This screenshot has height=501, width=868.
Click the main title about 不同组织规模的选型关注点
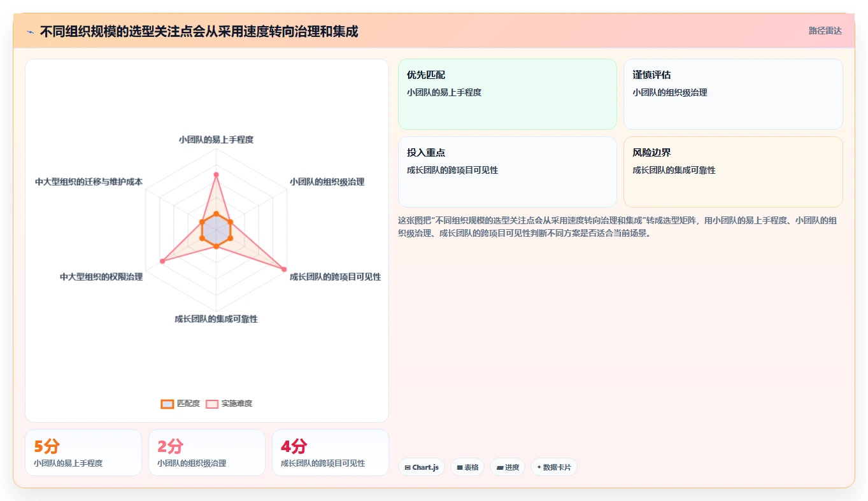coord(199,31)
